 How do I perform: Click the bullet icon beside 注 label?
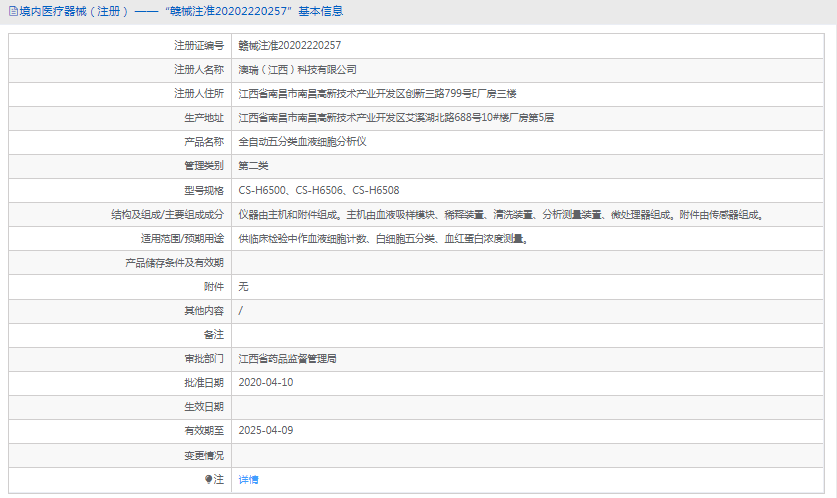[x=208, y=479]
